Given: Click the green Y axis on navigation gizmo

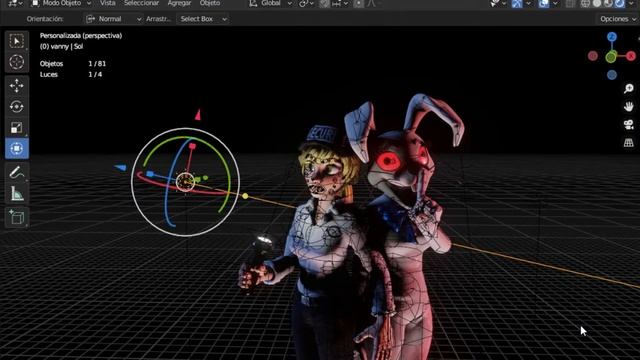Looking at the screenshot, I should 611,57.
